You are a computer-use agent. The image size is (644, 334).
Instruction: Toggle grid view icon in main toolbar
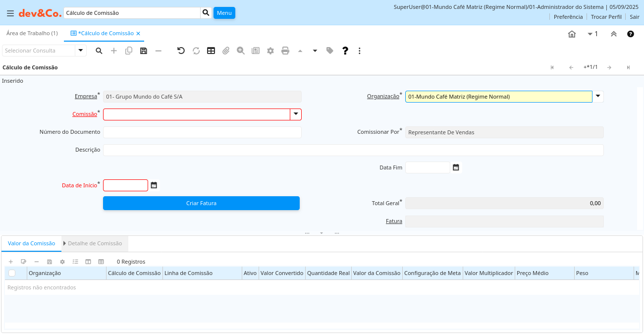point(211,51)
